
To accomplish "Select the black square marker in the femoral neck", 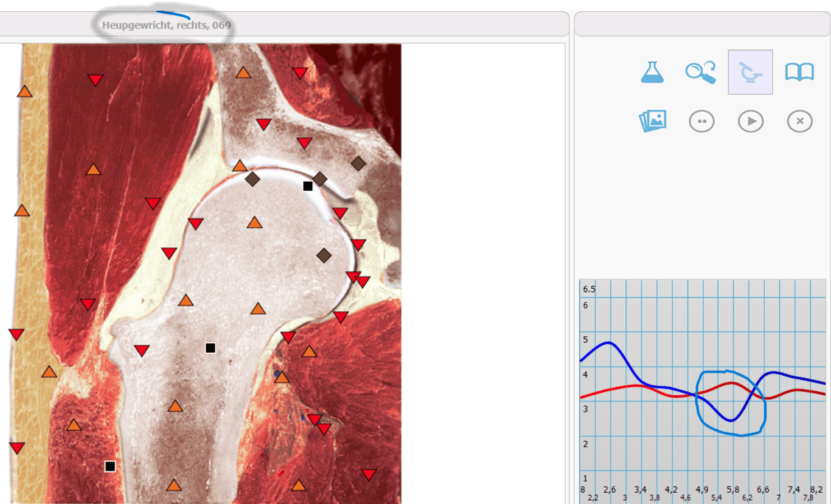I will coord(210,348).
